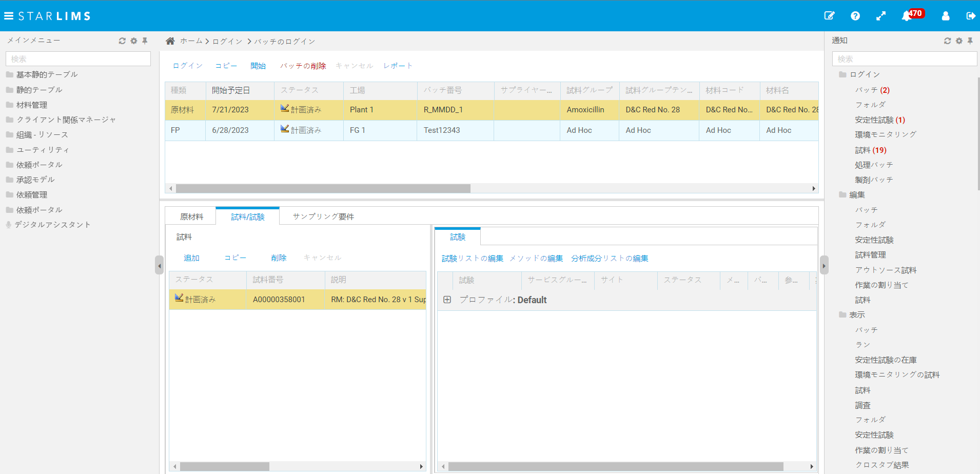Select the 試験 tab
The height and width of the screenshot is (474, 980).
(458, 237)
